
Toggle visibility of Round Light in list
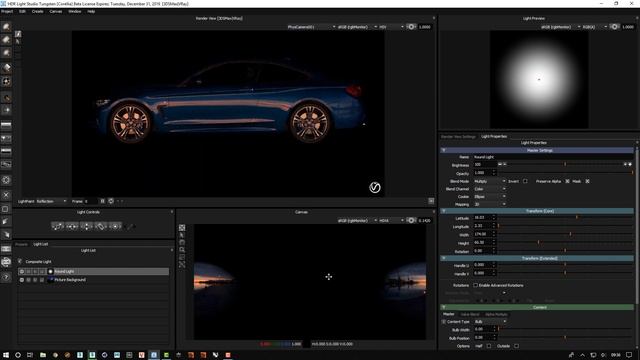22,271
